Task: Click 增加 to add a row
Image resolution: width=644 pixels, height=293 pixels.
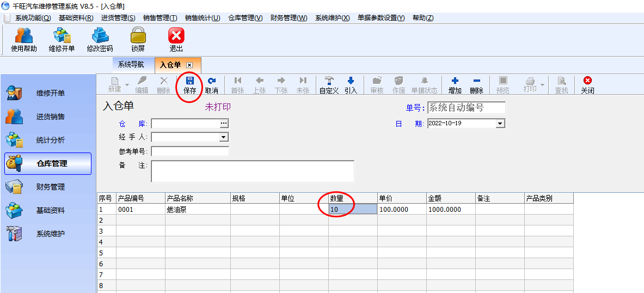Action: [455, 86]
